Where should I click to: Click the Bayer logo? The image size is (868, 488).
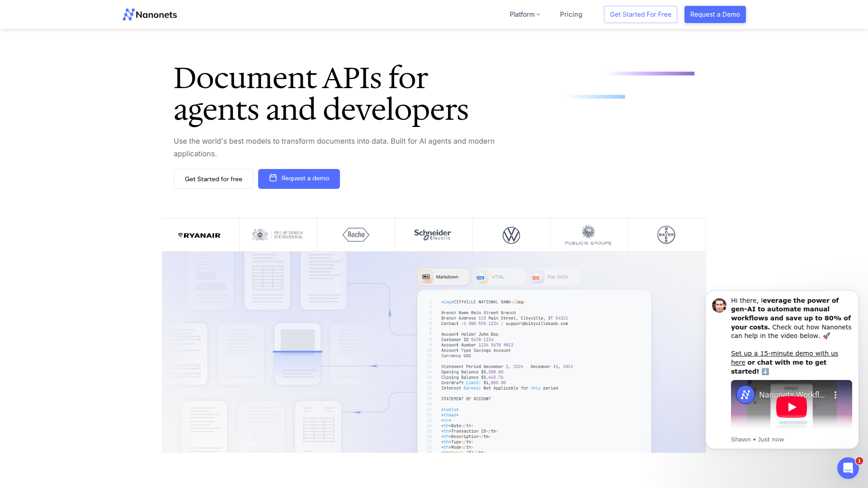pos(666,235)
